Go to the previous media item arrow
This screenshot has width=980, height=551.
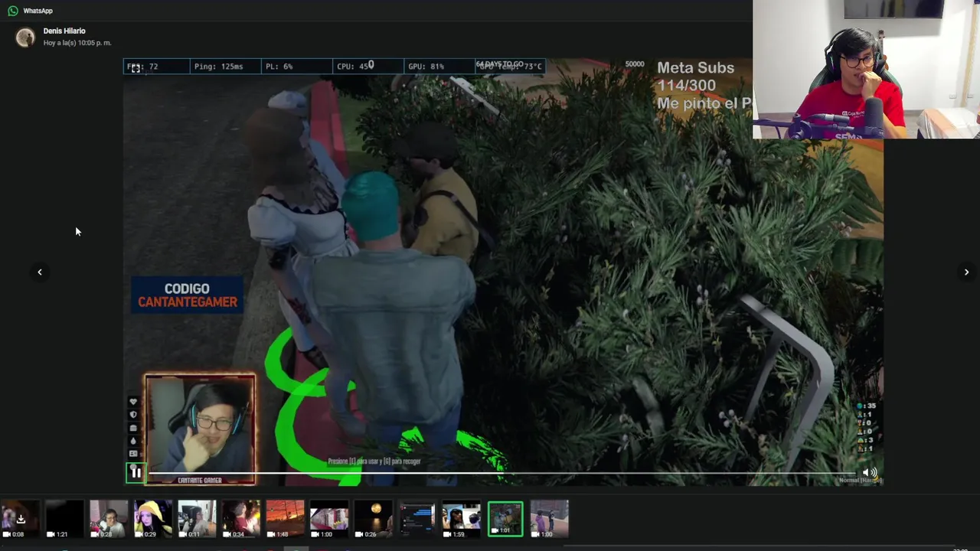click(x=40, y=272)
